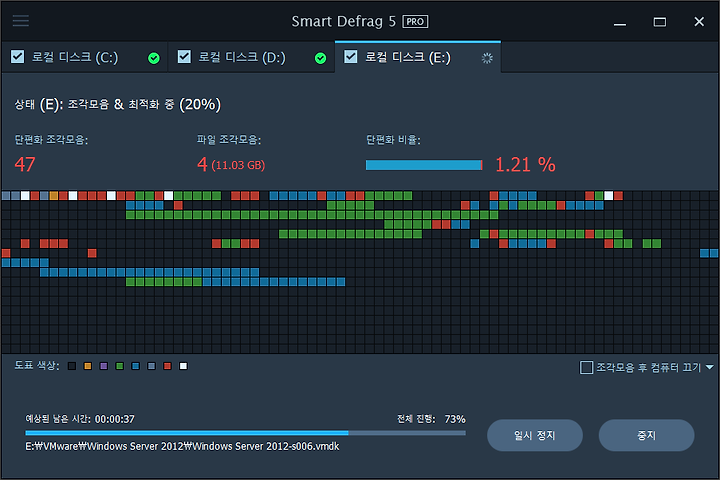Screen dimensions: 720x480
Task: Click the 일시 정지 pause button
Action: pos(535,435)
